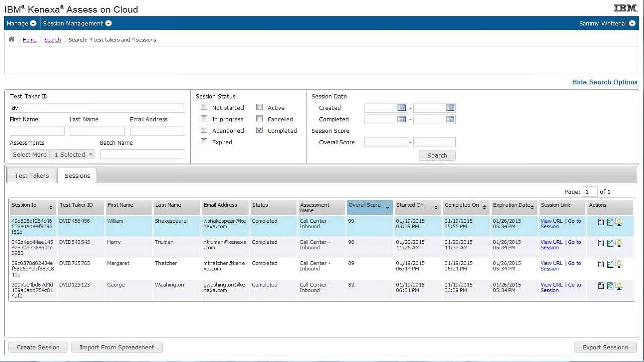Click into the Batch Name input field
The height and width of the screenshot is (362, 644).
[x=142, y=154]
